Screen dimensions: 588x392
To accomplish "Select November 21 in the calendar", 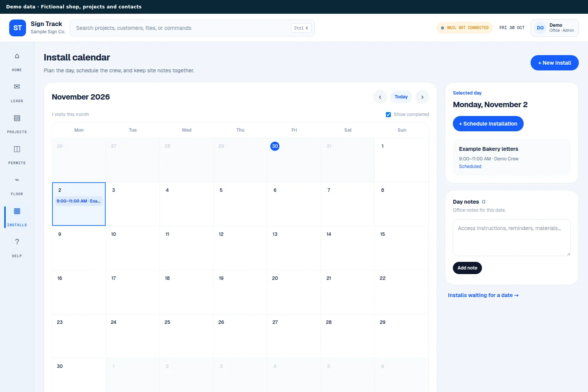I will [348, 292].
